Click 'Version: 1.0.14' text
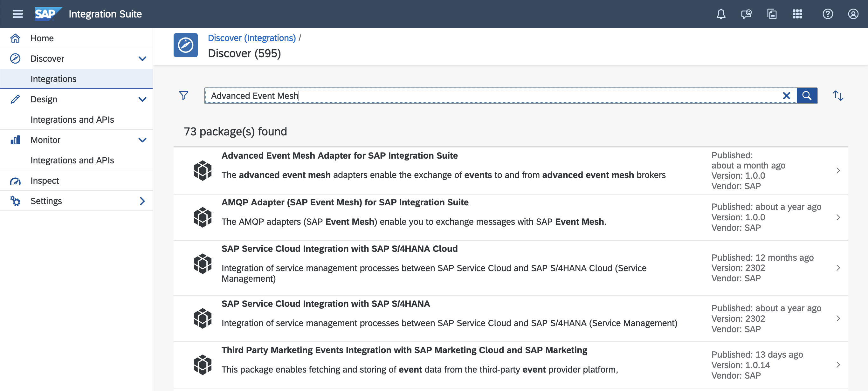868x391 pixels. 741,365
